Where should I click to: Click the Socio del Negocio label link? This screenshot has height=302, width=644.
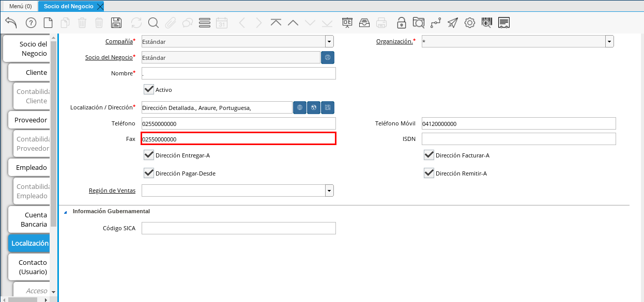[x=109, y=57]
